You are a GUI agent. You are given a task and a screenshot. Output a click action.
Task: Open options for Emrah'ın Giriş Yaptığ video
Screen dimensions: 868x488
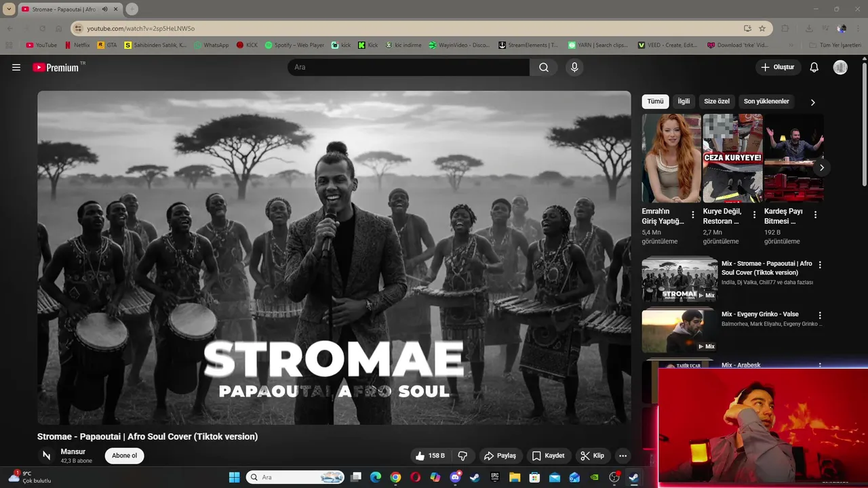(x=693, y=215)
